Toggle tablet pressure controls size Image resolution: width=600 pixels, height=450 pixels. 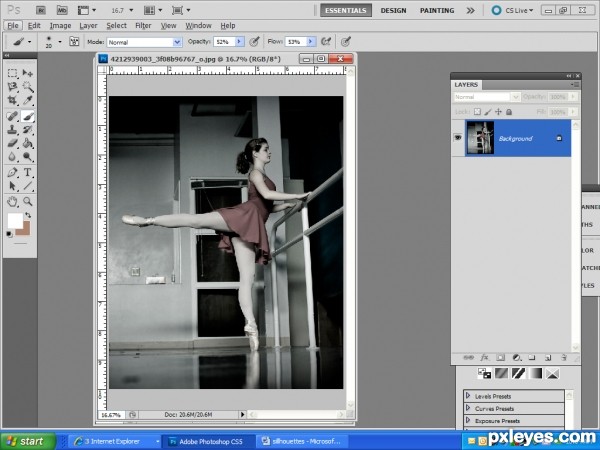[346, 41]
